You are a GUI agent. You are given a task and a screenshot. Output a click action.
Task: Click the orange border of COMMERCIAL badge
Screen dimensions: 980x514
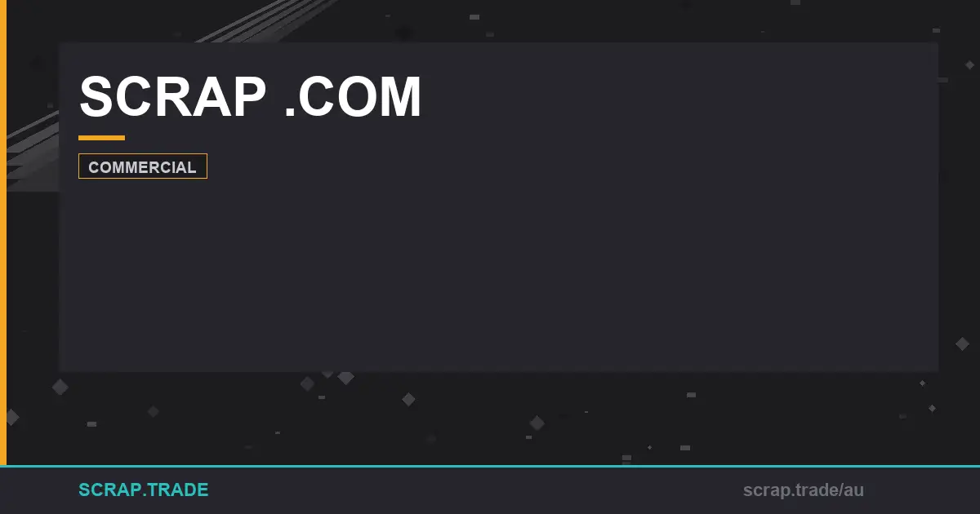(x=143, y=154)
